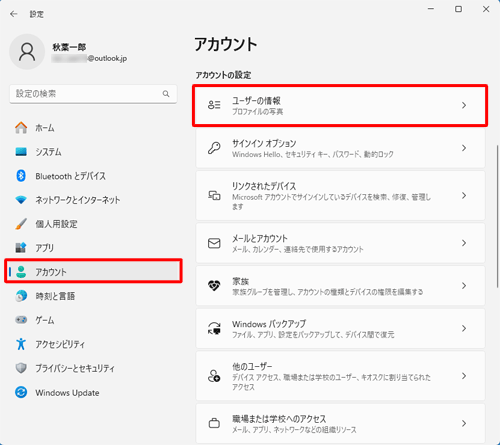Click the 個人用設定 paintbrush icon

[x=21, y=224]
